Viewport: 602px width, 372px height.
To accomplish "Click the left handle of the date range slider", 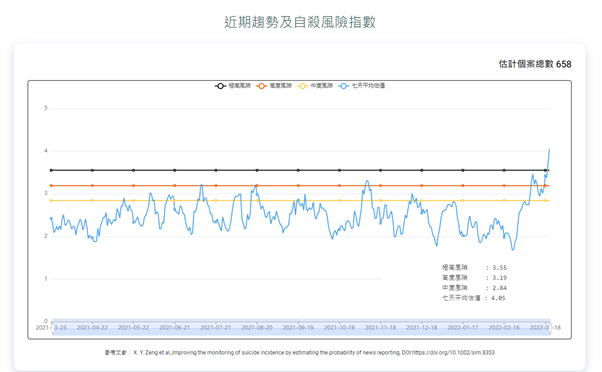I will pyautogui.click(x=52, y=327).
